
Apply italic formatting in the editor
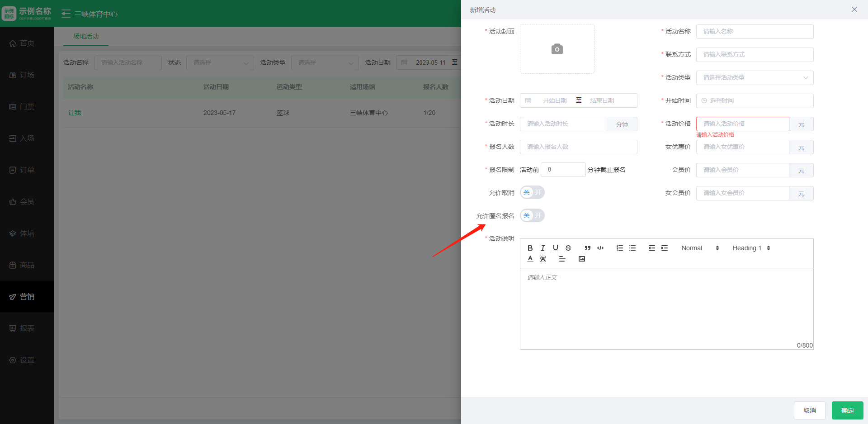pyautogui.click(x=542, y=248)
